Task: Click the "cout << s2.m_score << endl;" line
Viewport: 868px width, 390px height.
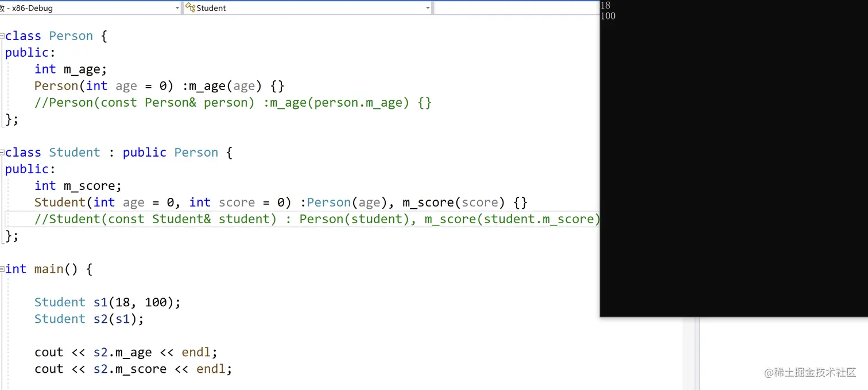Action: [133, 369]
